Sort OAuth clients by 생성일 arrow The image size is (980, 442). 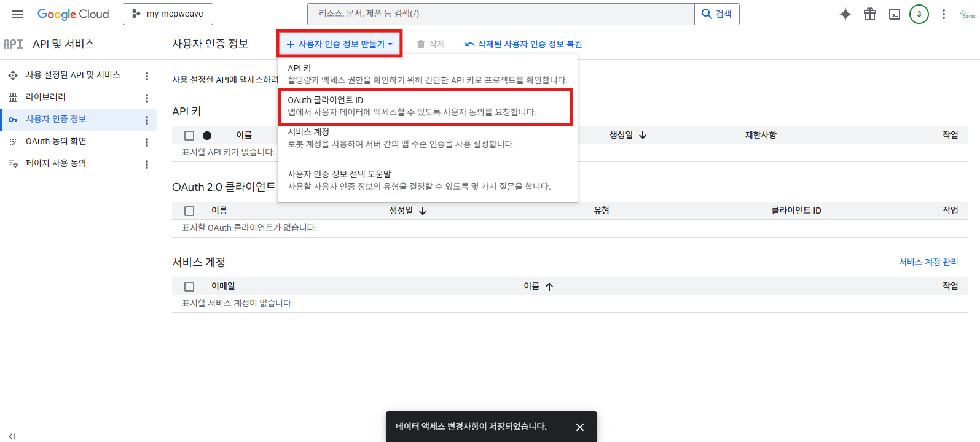(423, 211)
